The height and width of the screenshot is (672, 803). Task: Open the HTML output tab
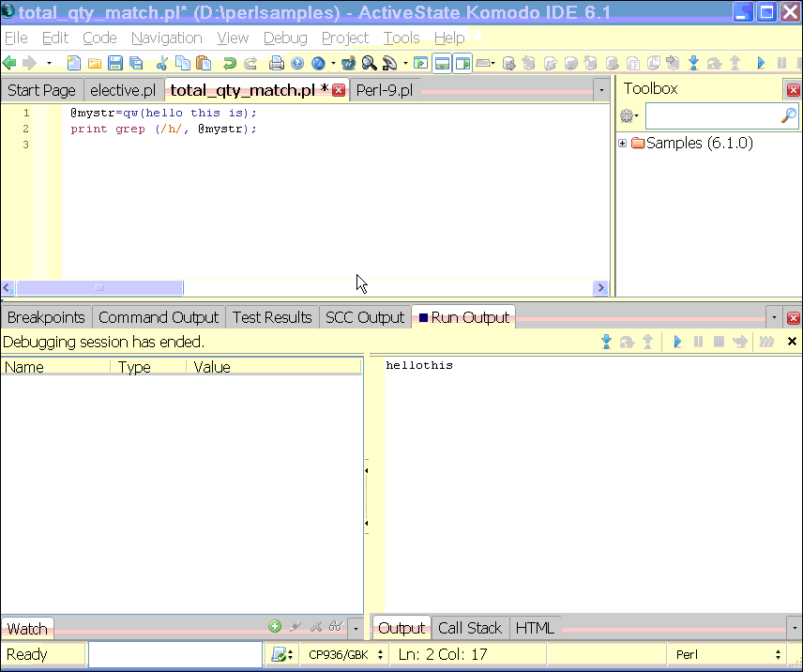pyautogui.click(x=535, y=628)
